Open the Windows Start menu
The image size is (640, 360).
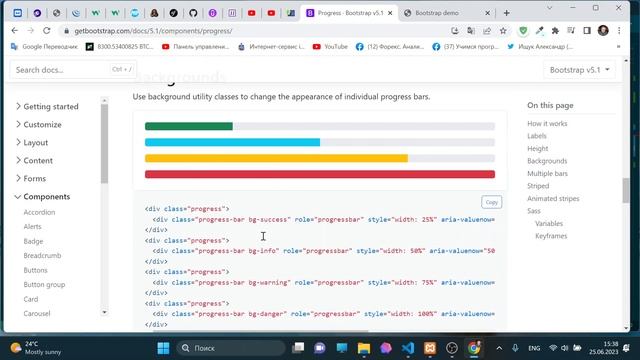163,348
